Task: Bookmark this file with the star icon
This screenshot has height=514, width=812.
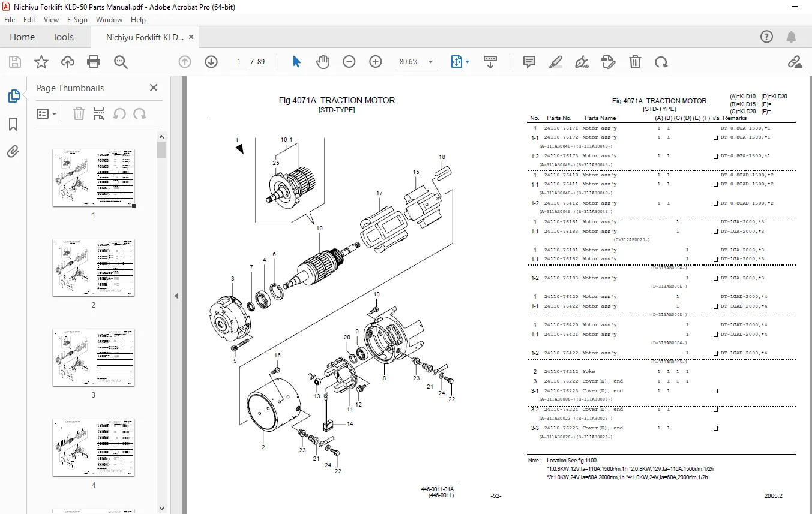Action: [41, 62]
